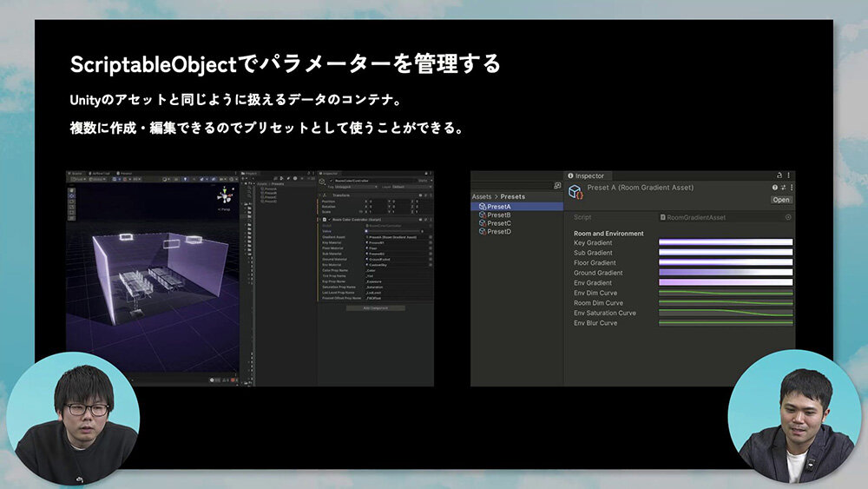
Task: Click the search filter icon above Assets breadcrumb
Action: [556, 186]
